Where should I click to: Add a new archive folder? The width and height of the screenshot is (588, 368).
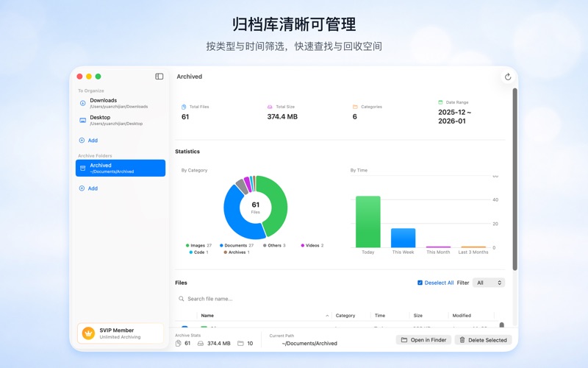88,188
